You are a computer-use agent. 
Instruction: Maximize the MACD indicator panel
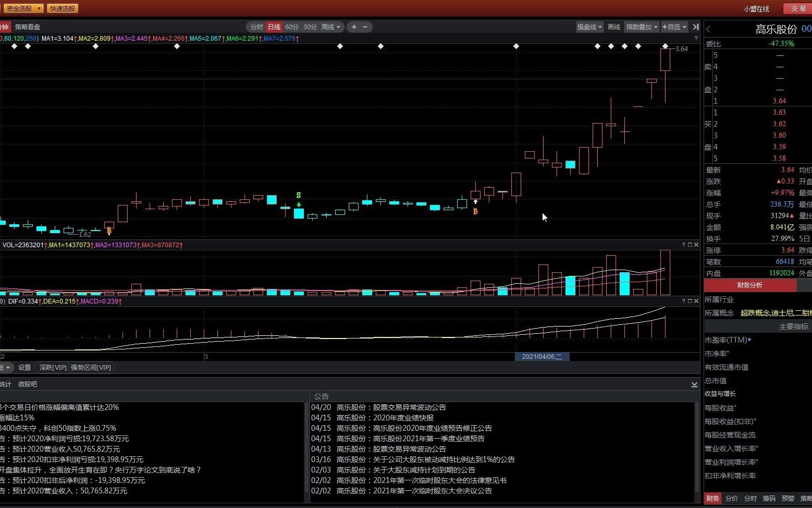pyautogui.click(x=690, y=301)
